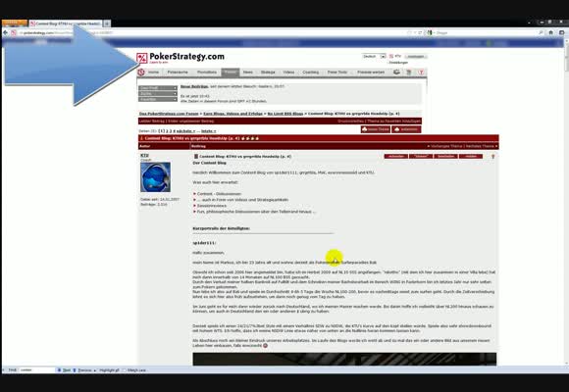
Task: Click the Next button in find bar
Action: [64, 369]
